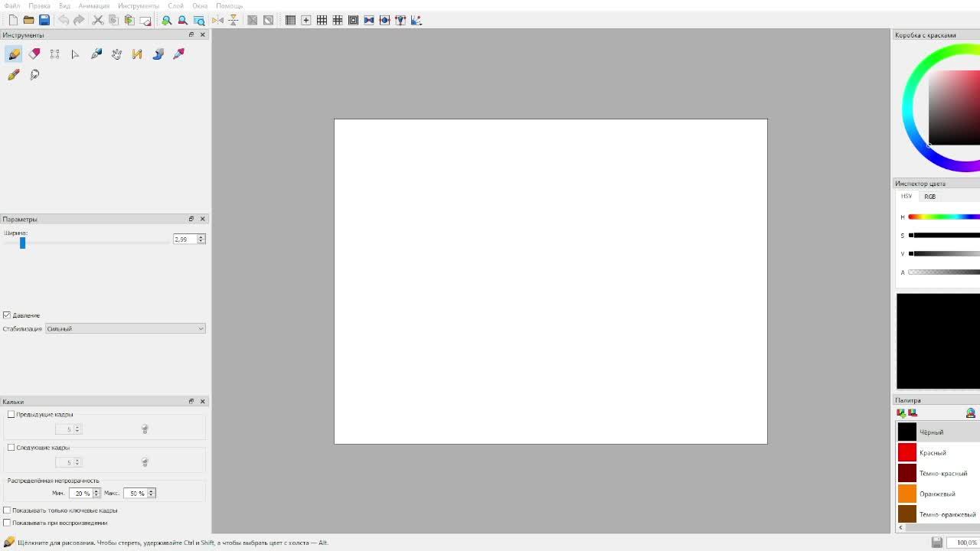Select the Eraser tool

34,54
